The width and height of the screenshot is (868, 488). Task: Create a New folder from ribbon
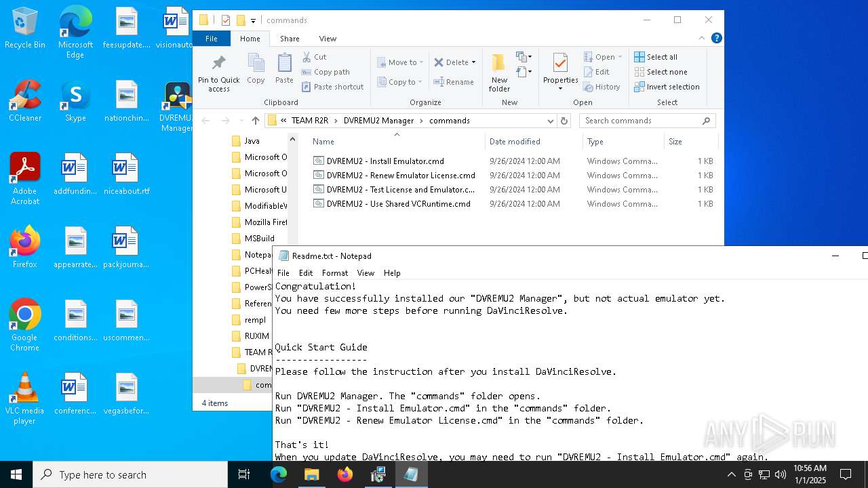(499, 73)
